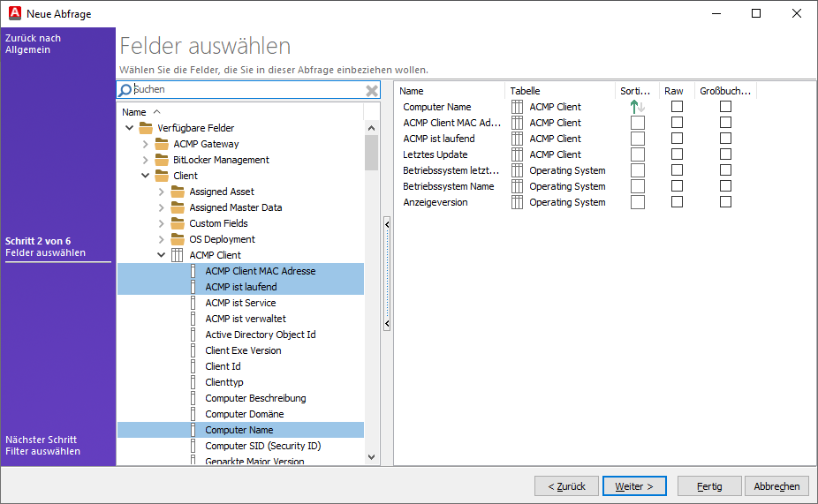Click the field icon of Computer Domäne
818x504 pixels.
193,414
